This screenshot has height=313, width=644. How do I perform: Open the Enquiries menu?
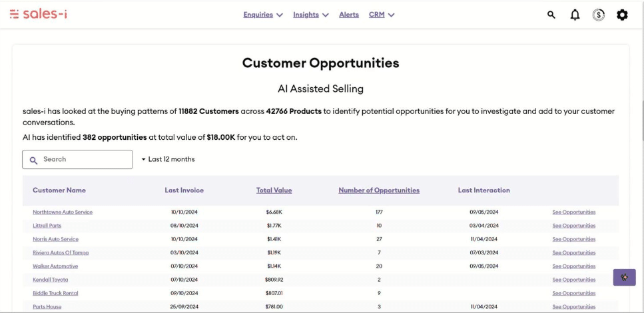click(x=258, y=15)
